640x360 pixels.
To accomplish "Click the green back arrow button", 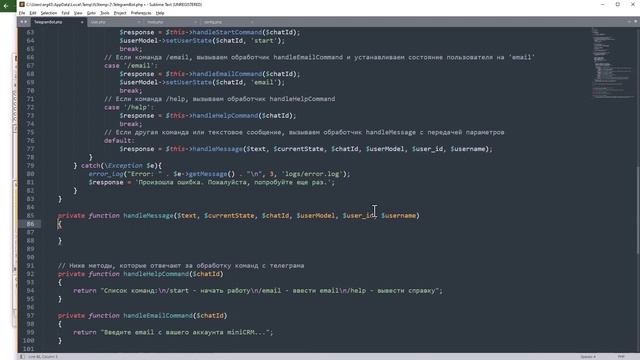I will pyautogui.click(x=7, y=6).
